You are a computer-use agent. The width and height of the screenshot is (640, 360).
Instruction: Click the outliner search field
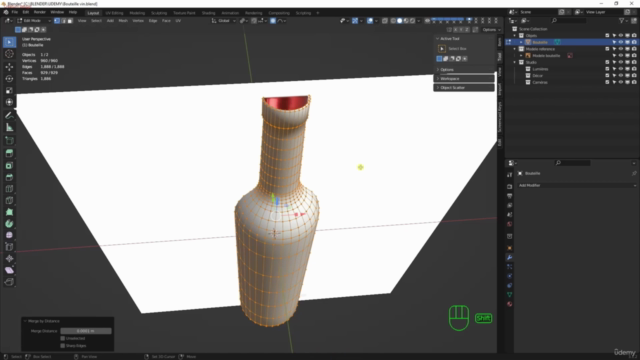coord(569,20)
